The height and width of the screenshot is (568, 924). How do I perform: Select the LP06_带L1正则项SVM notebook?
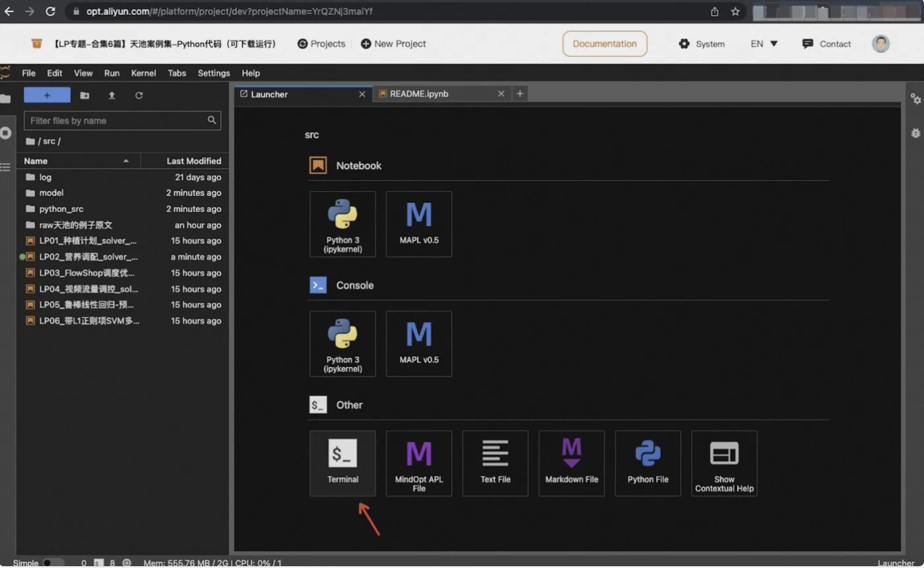123,320
